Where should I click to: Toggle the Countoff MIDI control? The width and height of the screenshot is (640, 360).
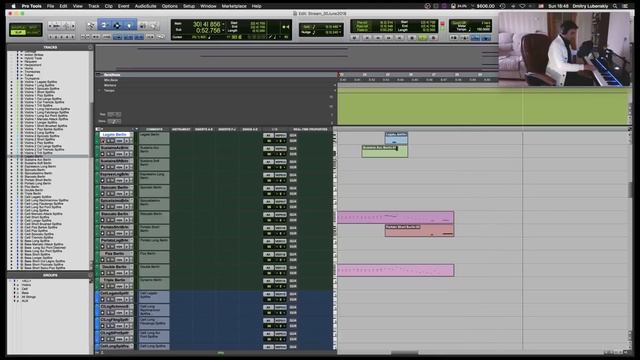476,38
